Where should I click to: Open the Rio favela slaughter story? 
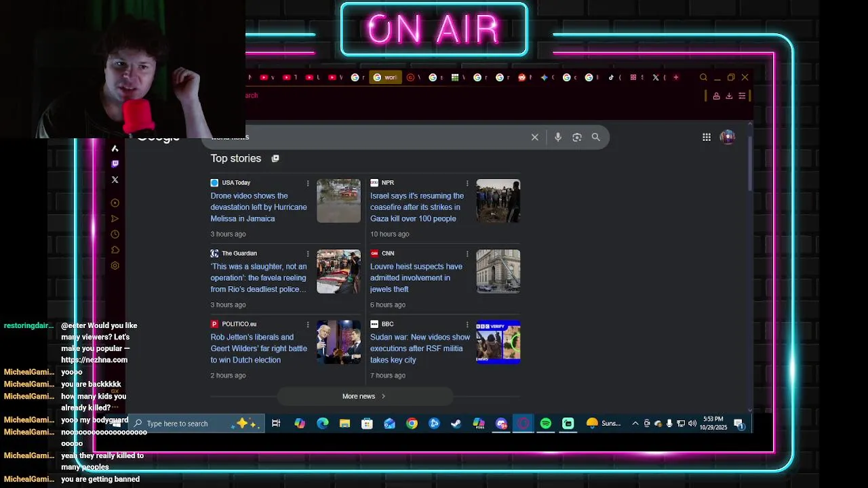click(x=258, y=278)
